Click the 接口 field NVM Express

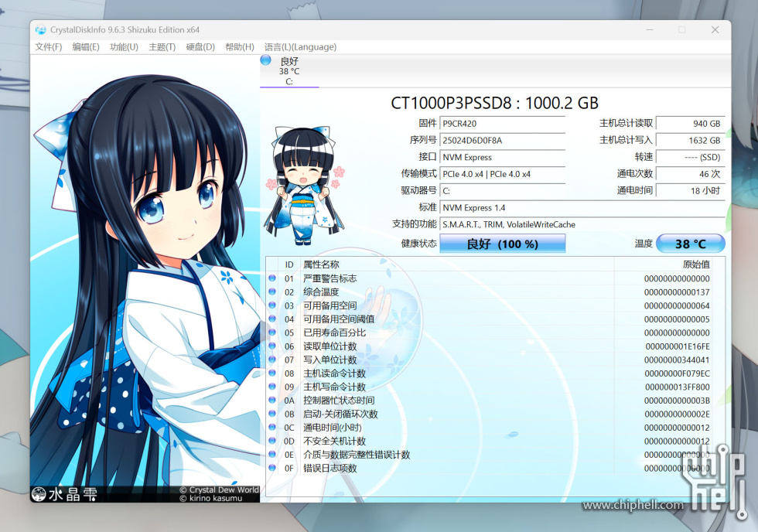[x=502, y=158]
